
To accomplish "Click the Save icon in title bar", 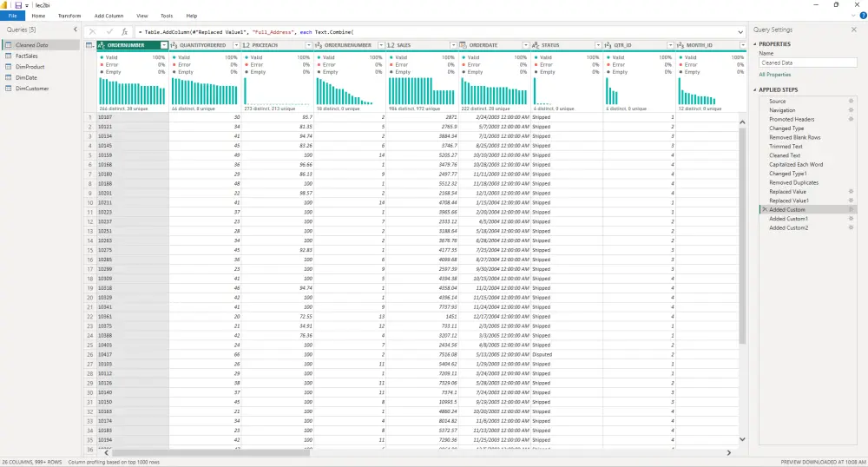I will pos(18,5).
